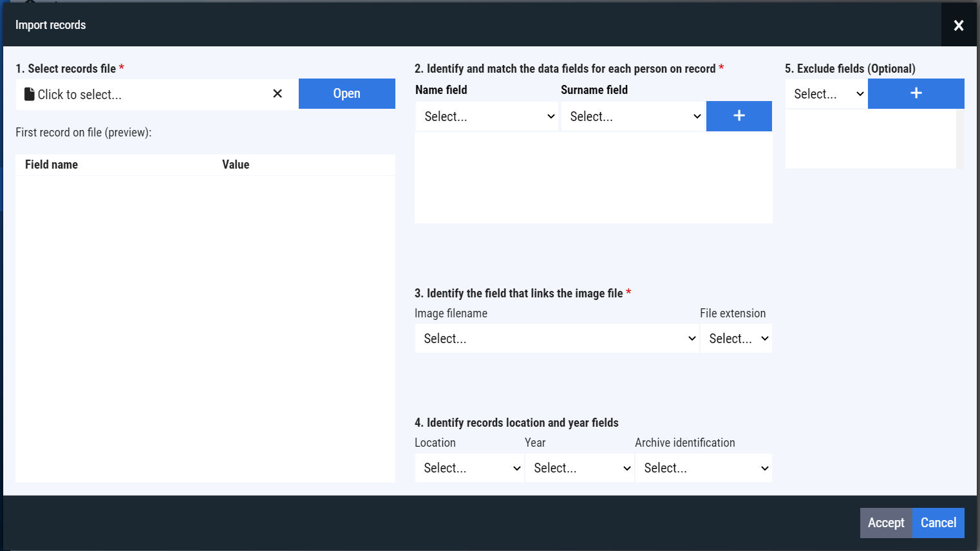Expand the Year field dropdown
Image resolution: width=980 pixels, height=551 pixels.
(x=580, y=468)
